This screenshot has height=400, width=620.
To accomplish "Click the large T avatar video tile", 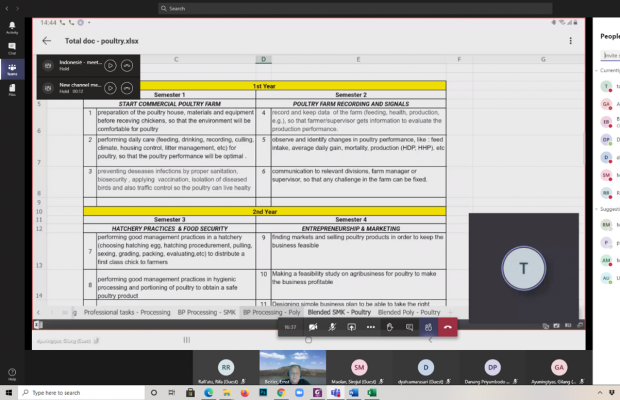I will [524, 268].
